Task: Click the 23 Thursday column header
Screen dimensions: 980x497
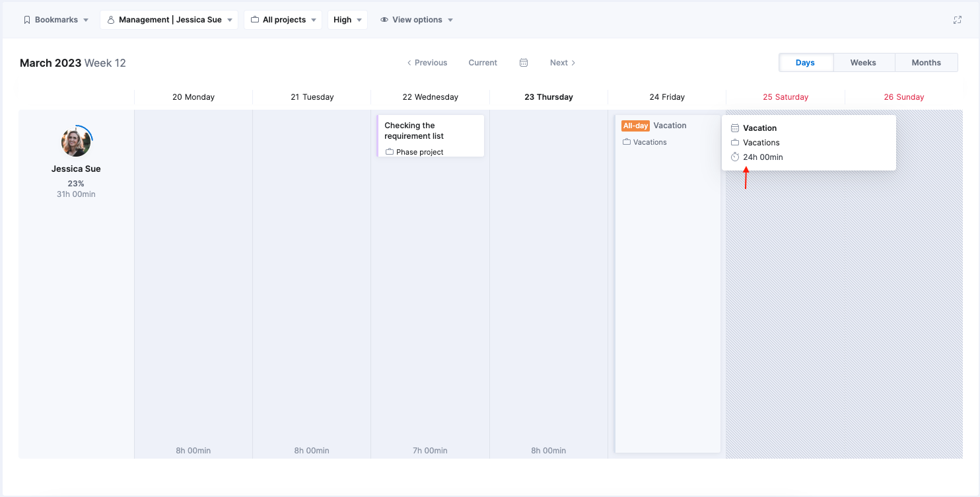Action: (x=549, y=97)
